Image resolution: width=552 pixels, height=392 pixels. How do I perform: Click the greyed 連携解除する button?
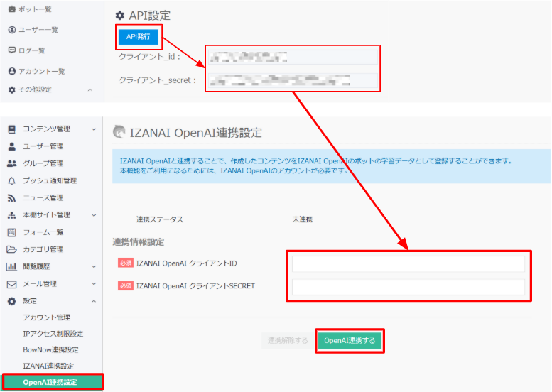click(288, 341)
